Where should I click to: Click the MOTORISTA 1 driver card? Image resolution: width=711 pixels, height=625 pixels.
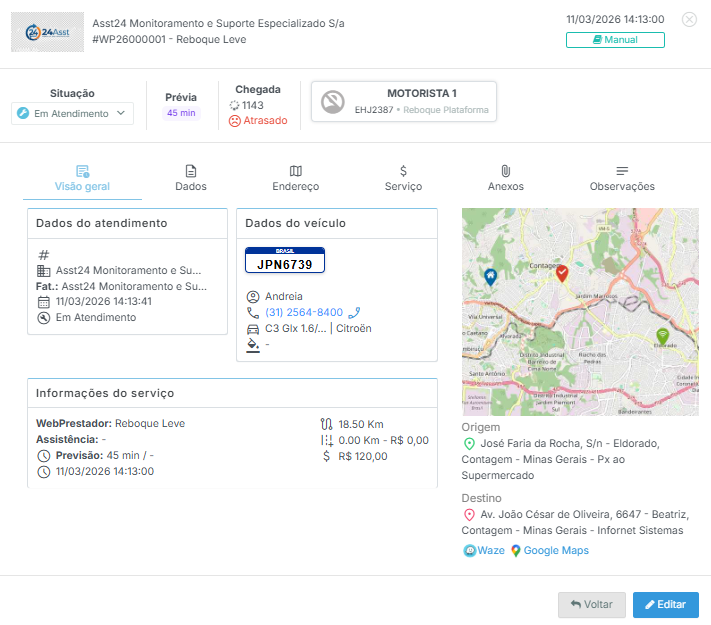[x=404, y=101]
